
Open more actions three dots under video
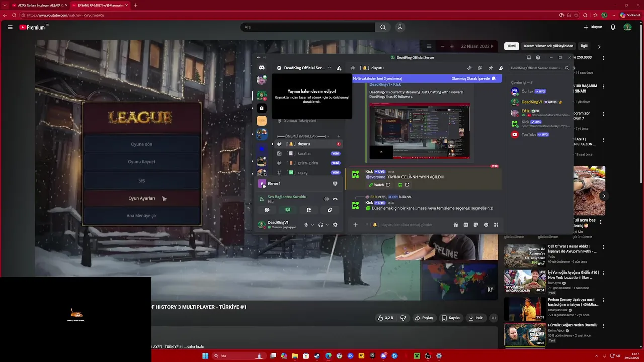[x=494, y=318]
